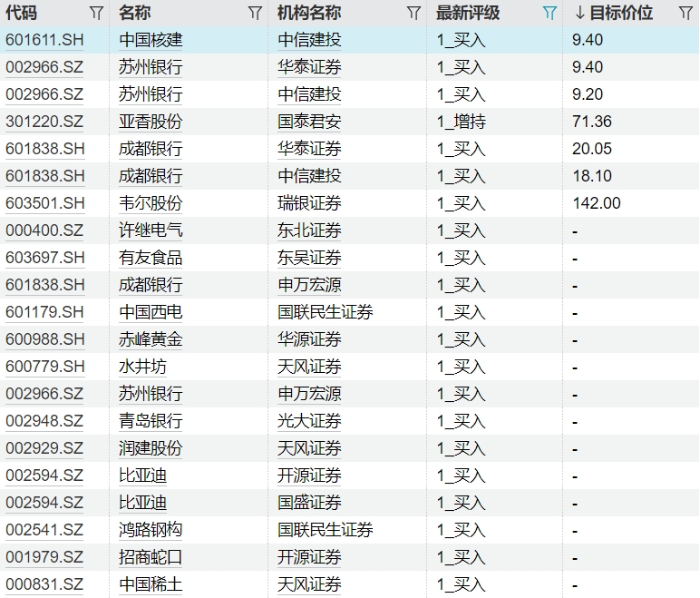Open stock code link 601611.SH
Screen dimensions: 700x598
[x=44, y=40]
